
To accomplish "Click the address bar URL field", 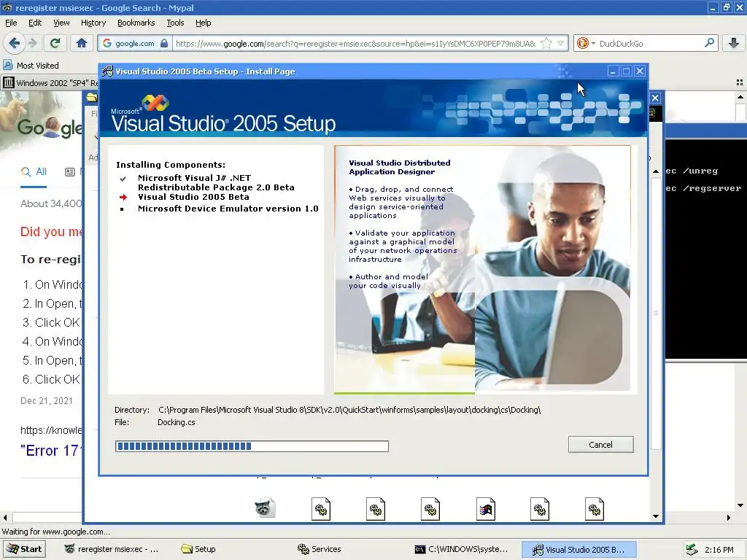I will (x=355, y=43).
